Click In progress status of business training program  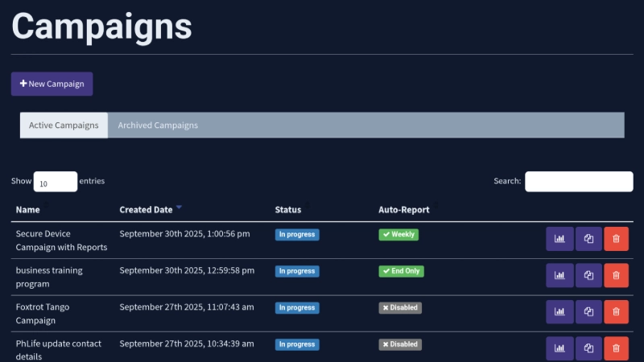point(297,271)
